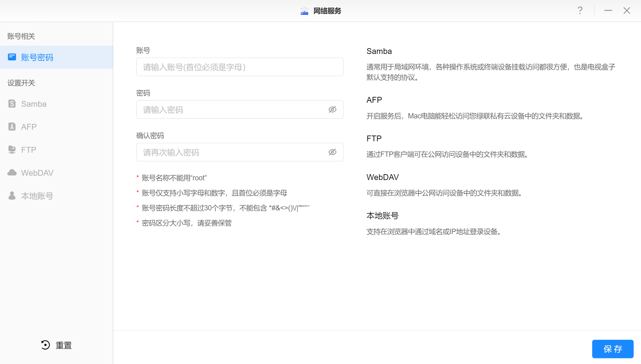Open the 账号密码 sidebar section
This screenshot has height=364, width=641.
[x=37, y=57]
